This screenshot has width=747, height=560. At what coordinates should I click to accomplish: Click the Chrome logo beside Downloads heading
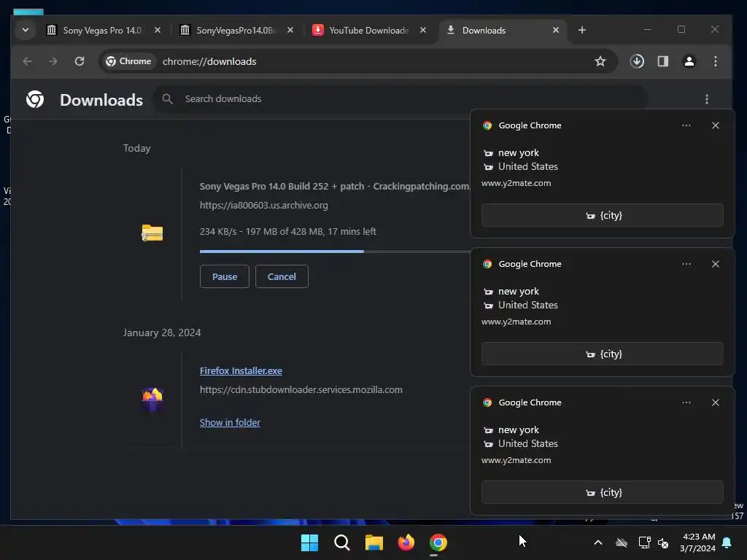tap(35, 99)
